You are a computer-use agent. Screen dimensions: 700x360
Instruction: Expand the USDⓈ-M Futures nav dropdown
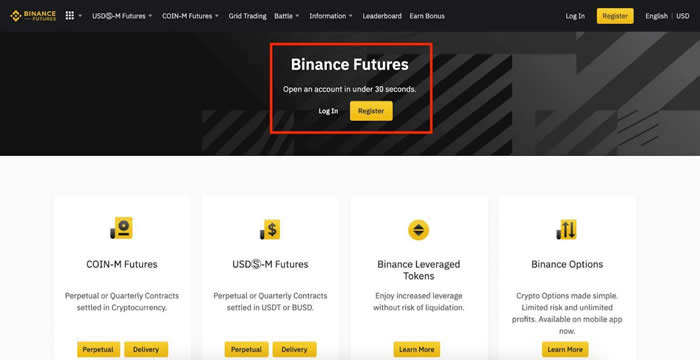point(122,16)
